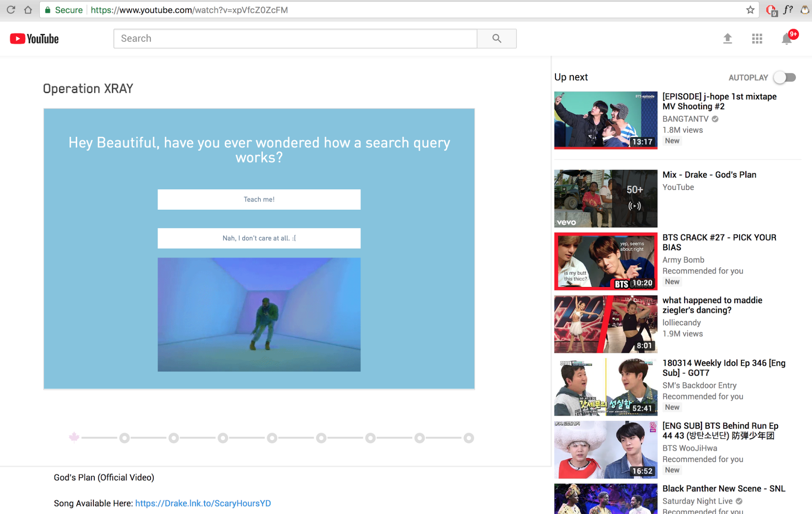The width and height of the screenshot is (812, 514).
Task: Click Nah, I don't care at all button
Action: tap(259, 238)
